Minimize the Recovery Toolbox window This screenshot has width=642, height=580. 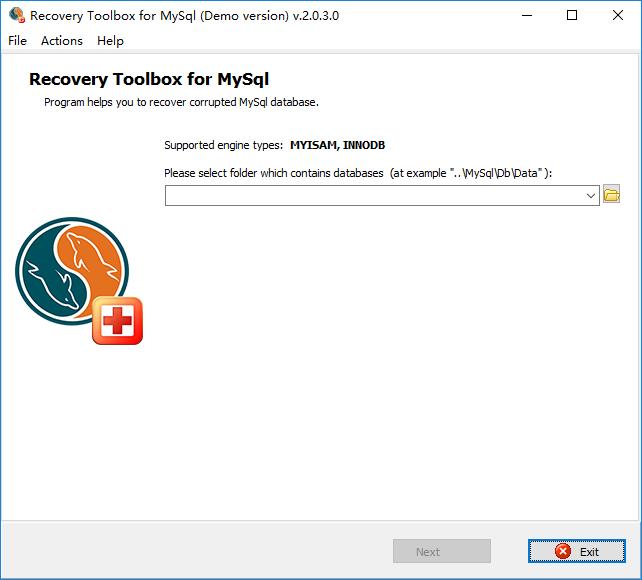[527, 16]
